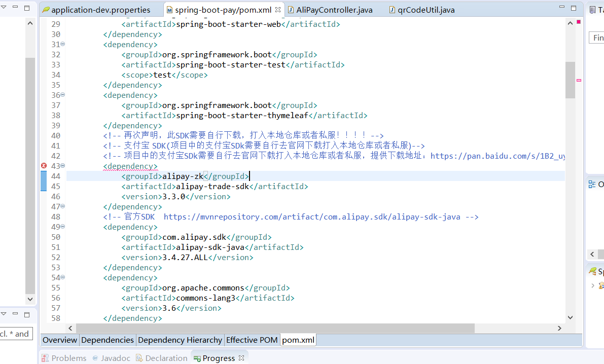Click line number 40 in gutter
Image resolution: width=604 pixels, height=364 pixels.
point(56,135)
